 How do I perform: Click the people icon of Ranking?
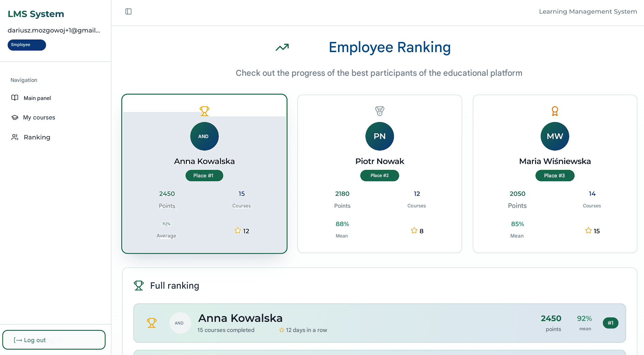(x=15, y=137)
